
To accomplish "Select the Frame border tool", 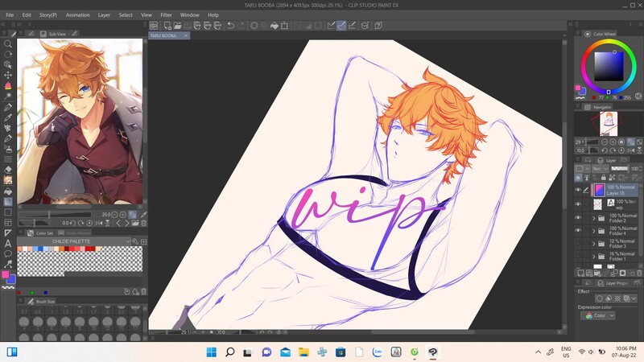I will click(x=8, y=223).
